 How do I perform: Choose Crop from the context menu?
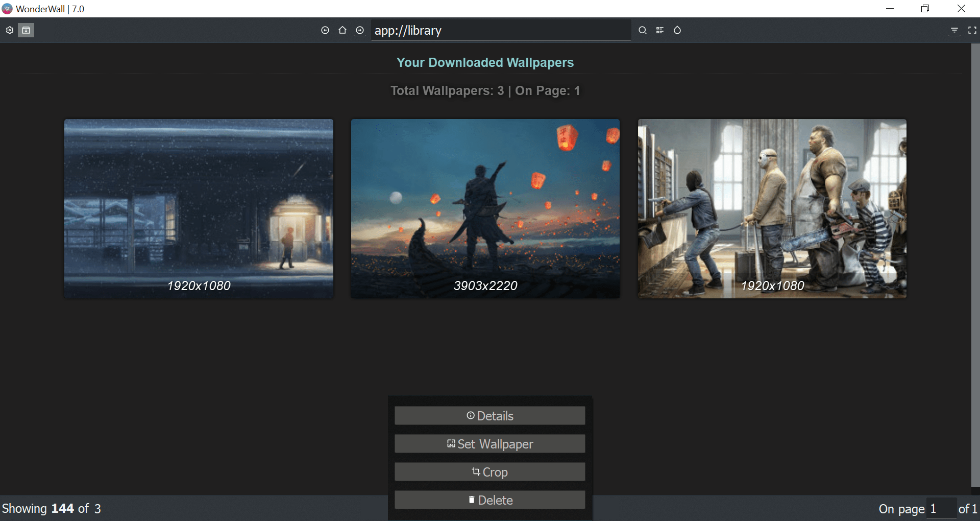[489, 471]
